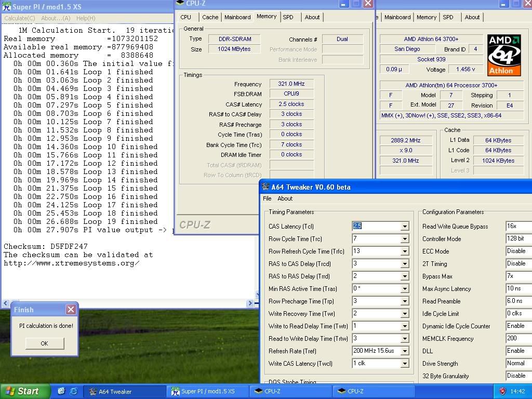532x399 pixels.
Task: Click the Show Desktop quick launch icon
Action: 61,391
